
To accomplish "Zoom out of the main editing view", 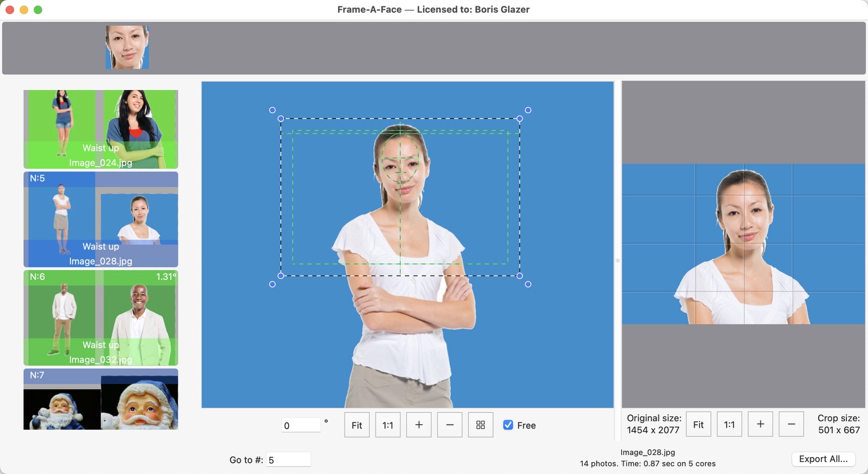I will pyautogui.click(x=449, y=425).
